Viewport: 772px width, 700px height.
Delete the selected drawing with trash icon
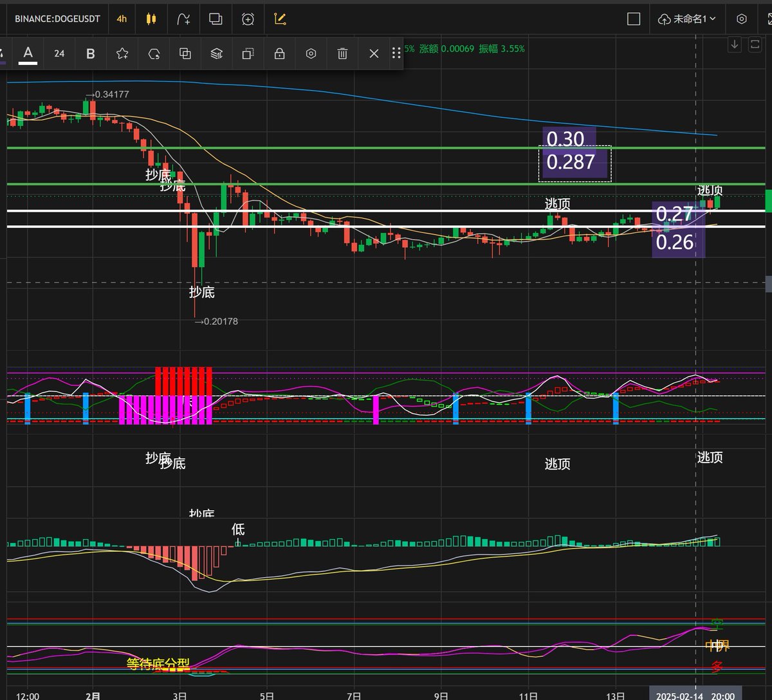click(x=342, y=53)
